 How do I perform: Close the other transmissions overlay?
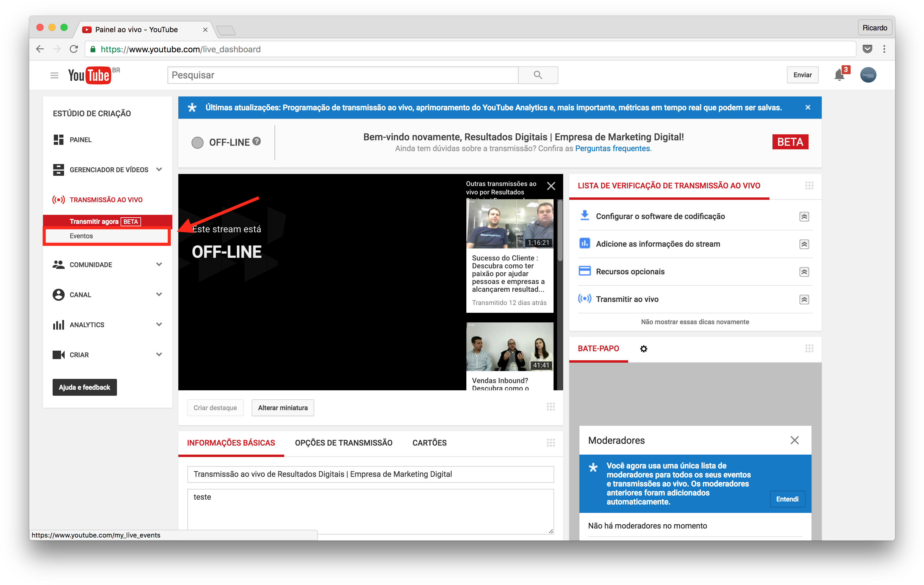[x=551, y=186]
